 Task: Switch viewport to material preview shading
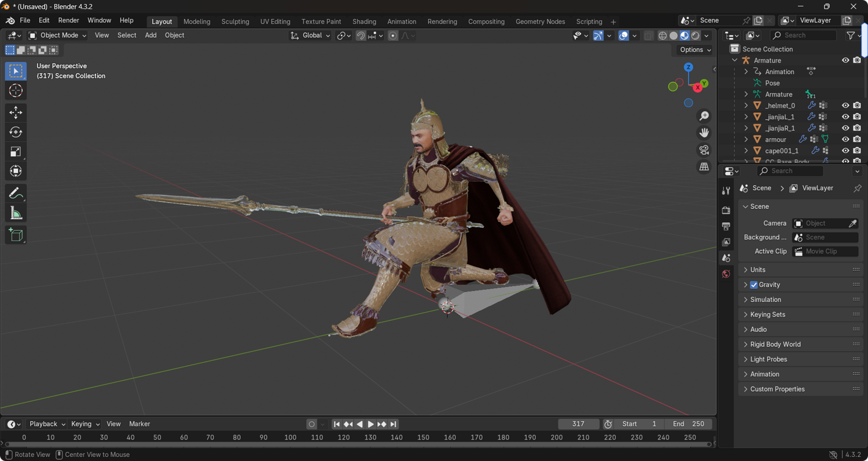(685, 36)
